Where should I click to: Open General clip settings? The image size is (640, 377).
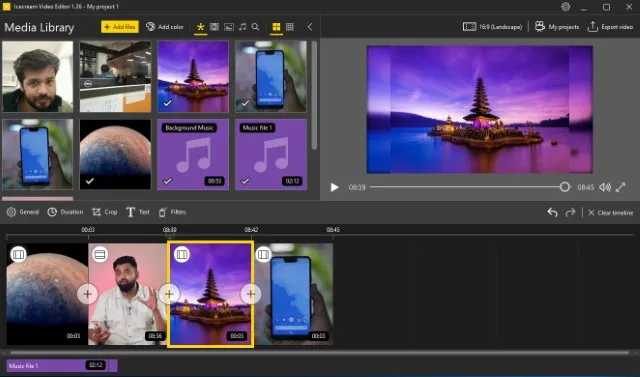click(23, 212)
